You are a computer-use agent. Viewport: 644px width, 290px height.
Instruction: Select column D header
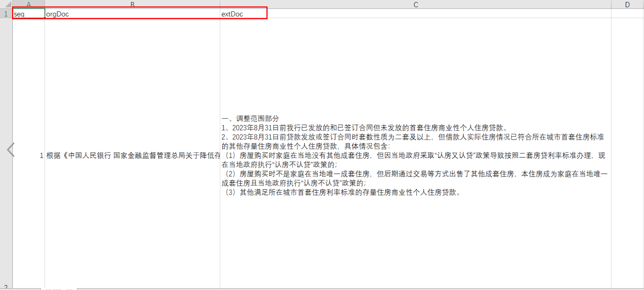coord(627,4)
